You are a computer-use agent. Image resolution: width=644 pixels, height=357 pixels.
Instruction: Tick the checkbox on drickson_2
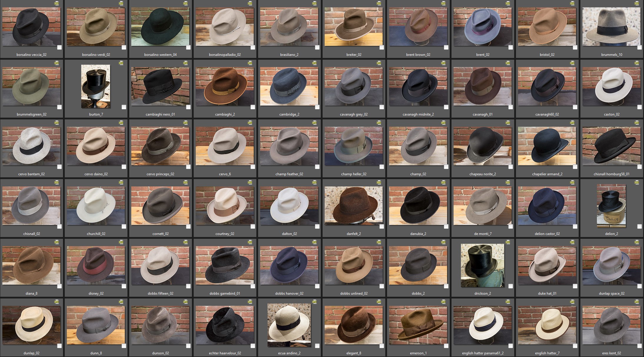pyautogui.click(x=511, y=286)
